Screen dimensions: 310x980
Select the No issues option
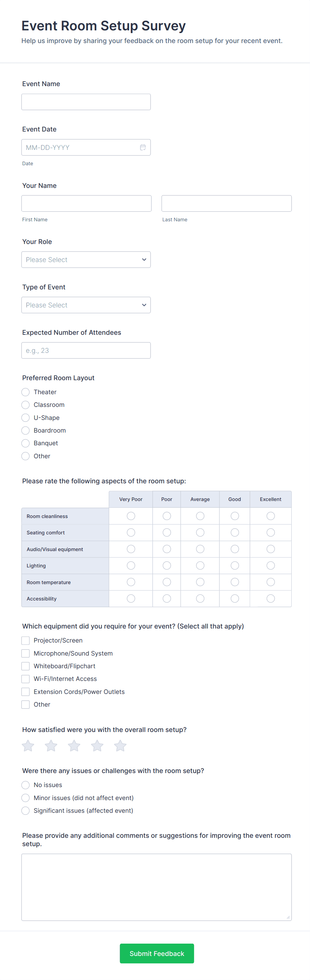pyautogui.click(x=25, y=785)
